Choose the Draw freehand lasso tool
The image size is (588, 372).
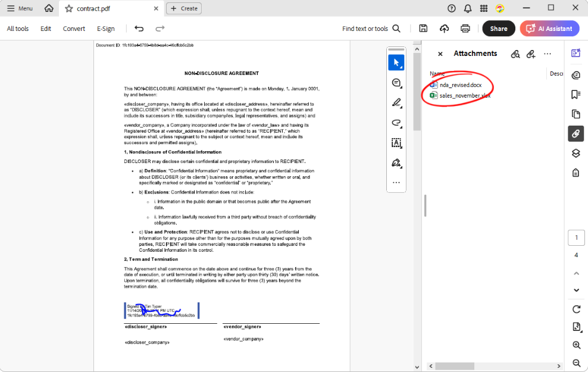pyautogui.click(x=396, y=123)
